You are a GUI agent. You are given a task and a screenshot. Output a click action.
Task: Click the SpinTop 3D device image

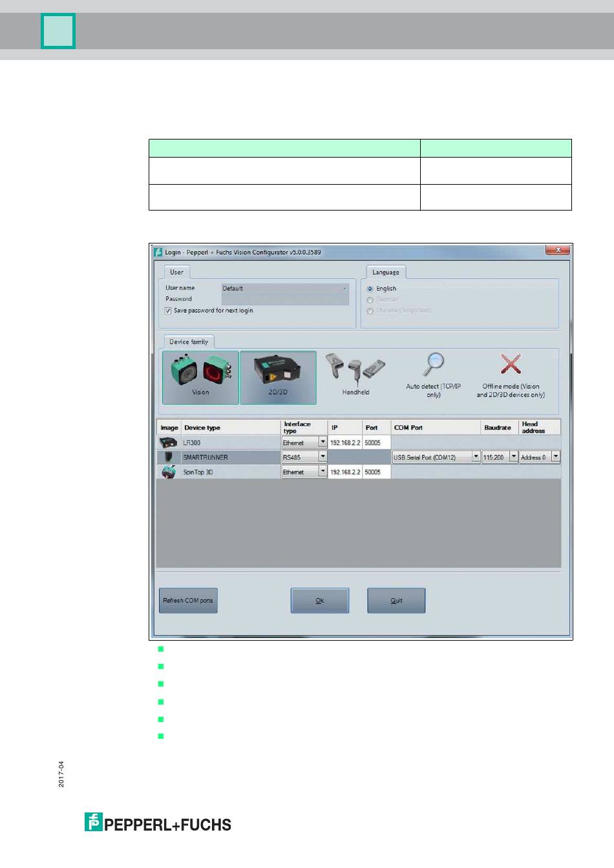pos(169,472)
